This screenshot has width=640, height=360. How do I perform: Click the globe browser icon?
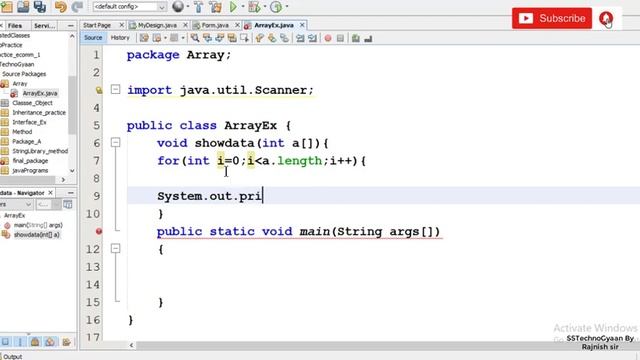178,7
